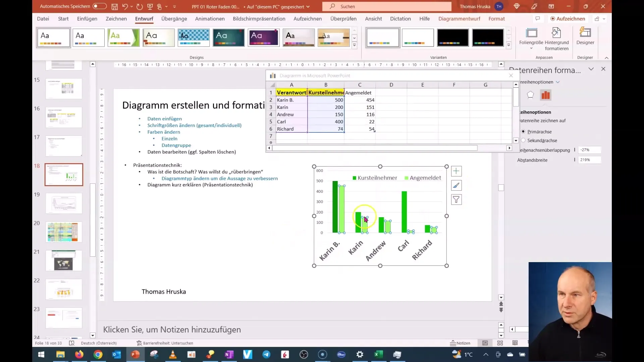644x362 pixels.
Task: Click Farben ändern link in slide
Action: coord(163,131)
